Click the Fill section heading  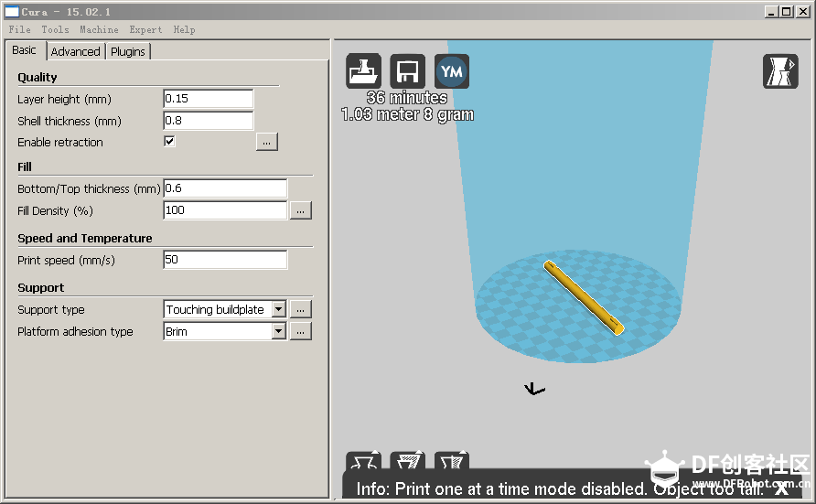point(25,167)
